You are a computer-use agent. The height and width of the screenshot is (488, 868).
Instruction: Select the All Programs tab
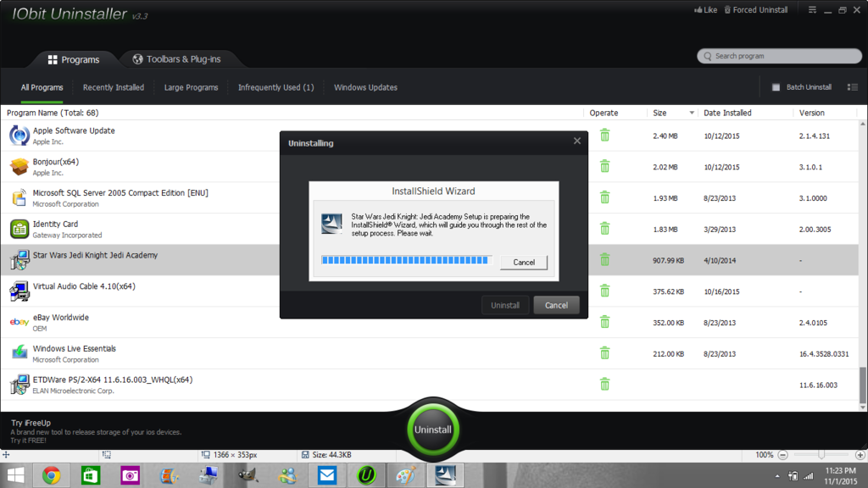(x=42, y=87)
